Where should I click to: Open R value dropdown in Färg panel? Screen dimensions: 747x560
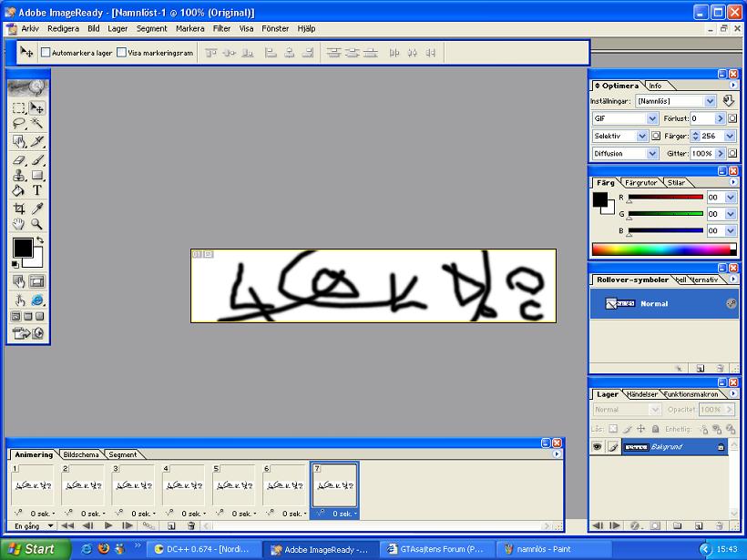pos(731,198)
